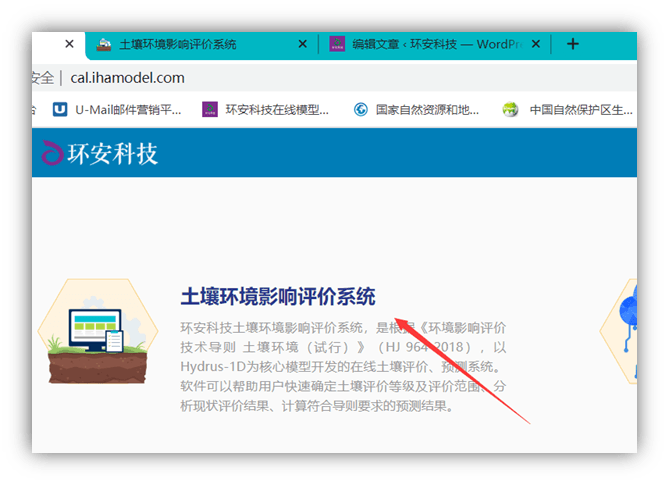Close the first partially visible tab

coord(70,44)
